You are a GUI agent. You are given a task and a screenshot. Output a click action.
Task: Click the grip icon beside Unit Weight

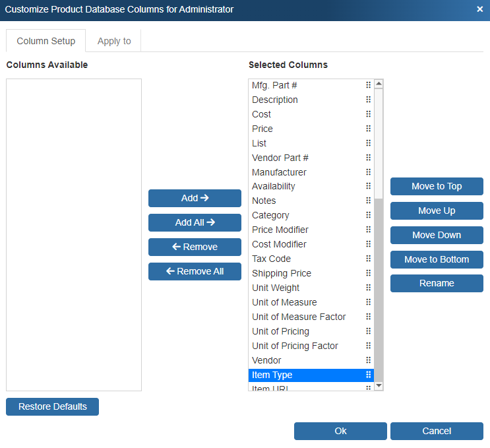tap(368, 288)
